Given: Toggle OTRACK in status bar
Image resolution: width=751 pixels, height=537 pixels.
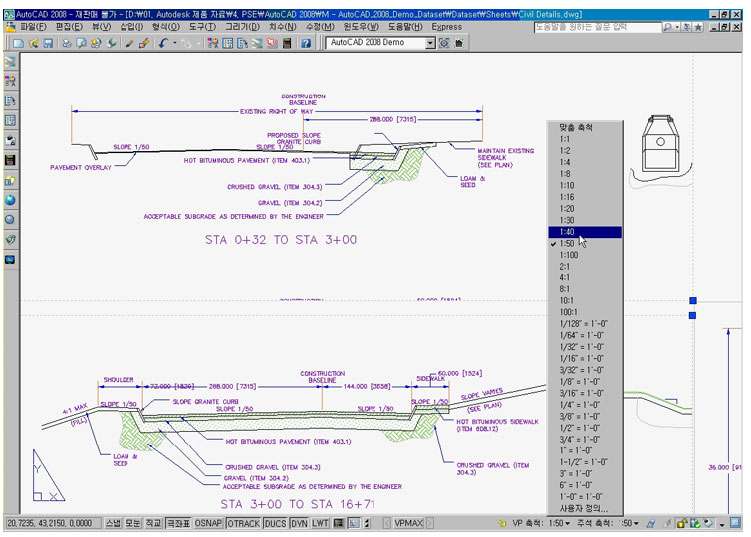Looking at the screenshot, I should click(243, 523).
